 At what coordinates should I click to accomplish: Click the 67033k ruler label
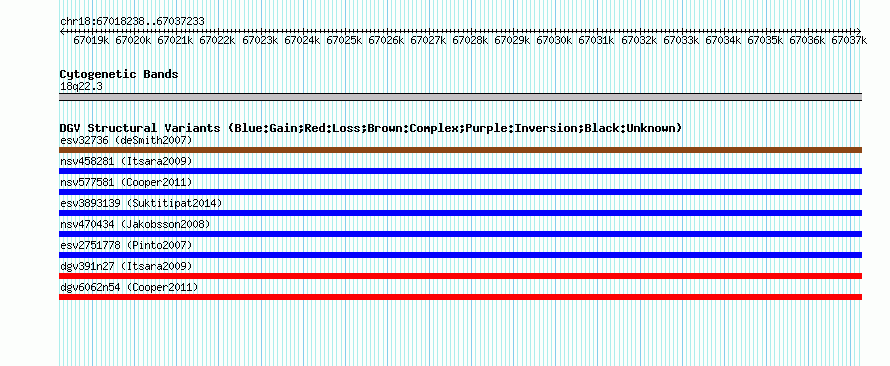pyautogui.click(x=681, y=40)
